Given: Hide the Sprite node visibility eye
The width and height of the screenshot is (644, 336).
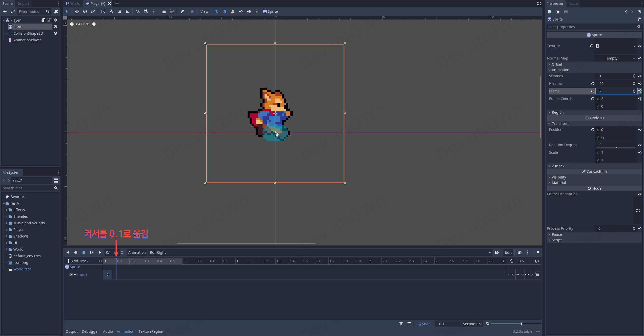Looking at the screenshot, I should (x=55, y=27).
